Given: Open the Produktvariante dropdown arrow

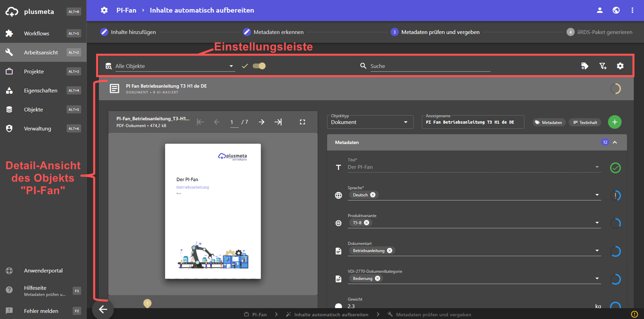Looking at the screenshot, I should 597,223.
